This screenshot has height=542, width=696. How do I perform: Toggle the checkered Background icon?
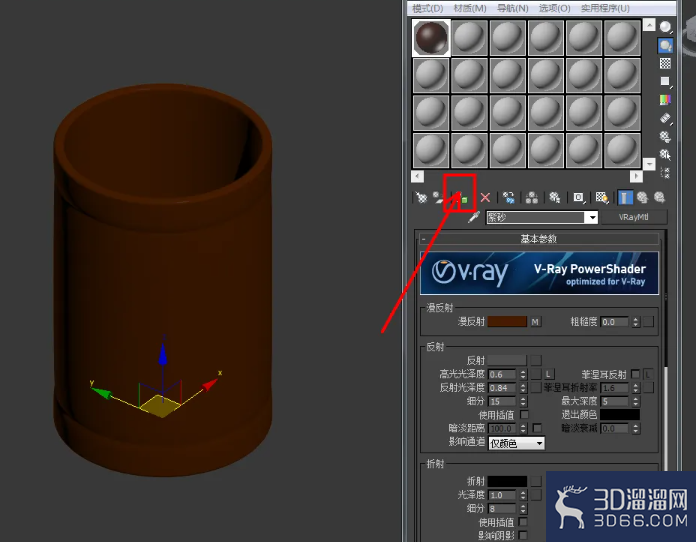coord(665,63)
